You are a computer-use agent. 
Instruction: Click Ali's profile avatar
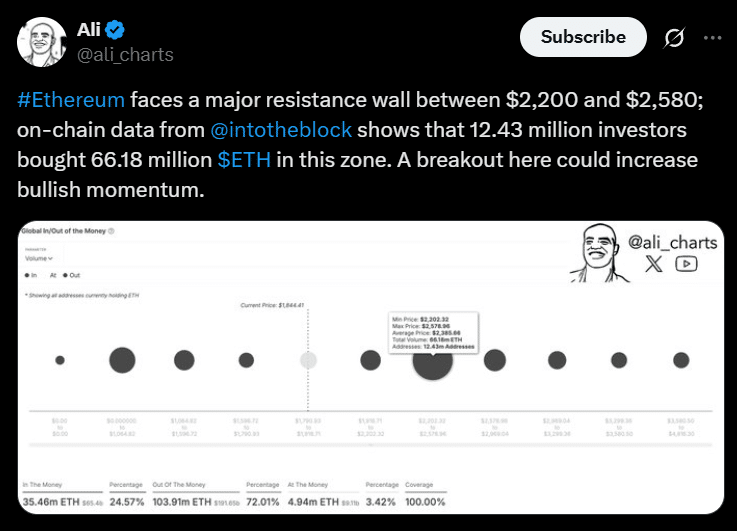(39, 40)
